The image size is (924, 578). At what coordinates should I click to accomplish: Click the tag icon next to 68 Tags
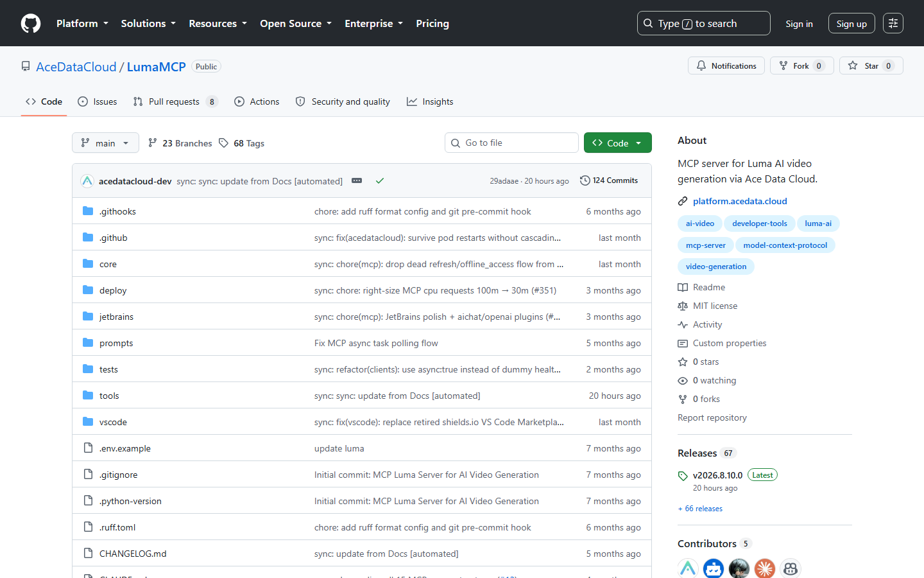click(x=223, y=143)
